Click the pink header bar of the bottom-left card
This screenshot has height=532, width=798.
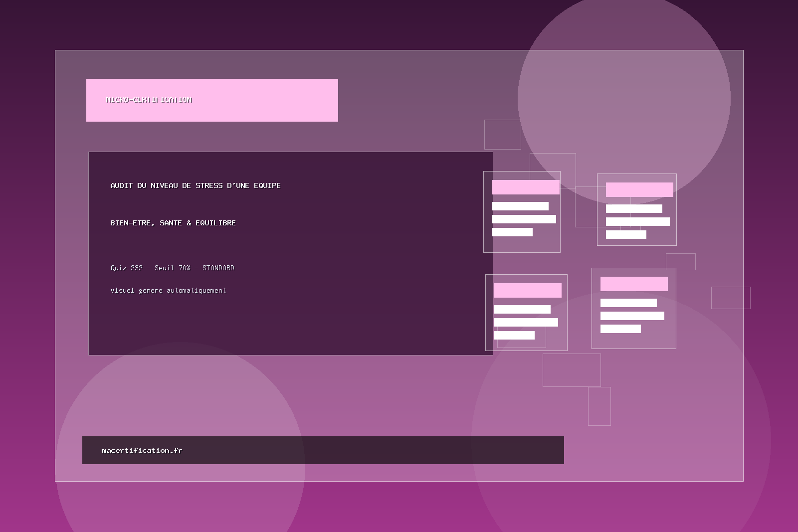(x=528, y=290)
